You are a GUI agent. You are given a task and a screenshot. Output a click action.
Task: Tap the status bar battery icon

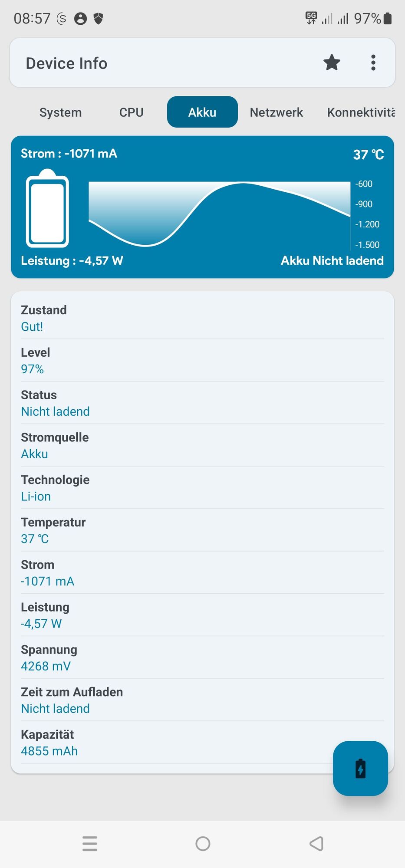[388, 18]
